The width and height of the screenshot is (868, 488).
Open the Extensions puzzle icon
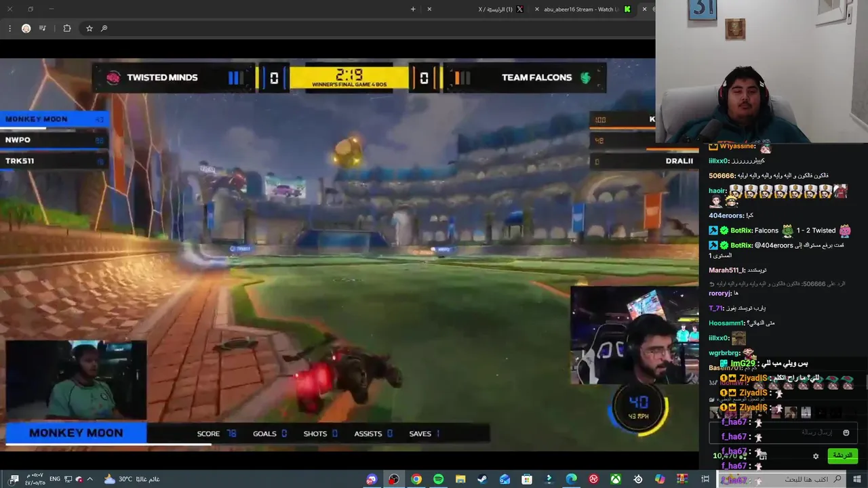point(66,28)
